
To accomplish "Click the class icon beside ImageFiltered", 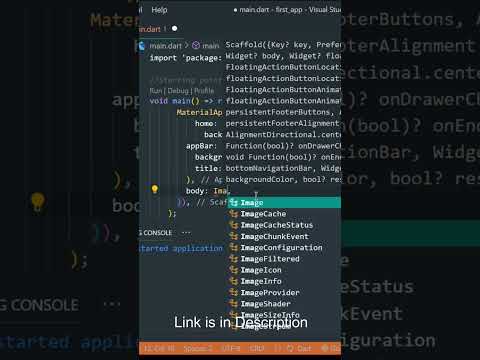I will coord(234,259).
